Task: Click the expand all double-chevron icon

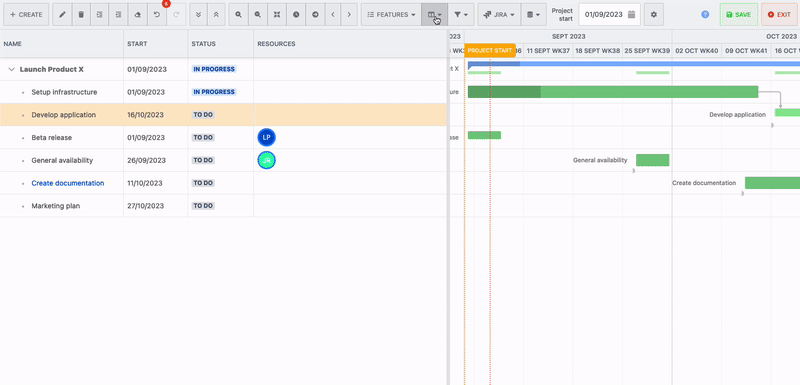Action: tap(198, 15)
